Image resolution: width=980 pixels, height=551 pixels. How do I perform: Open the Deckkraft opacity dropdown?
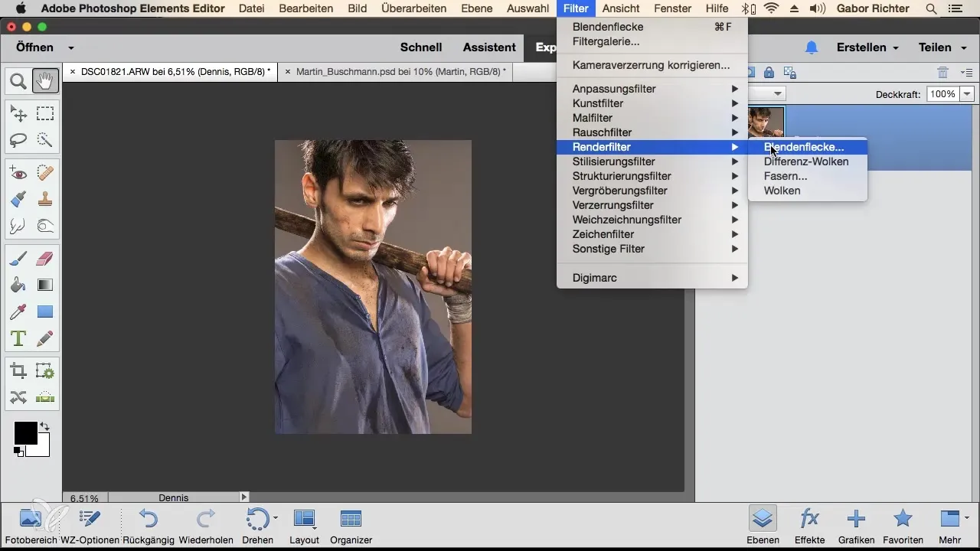point(967,94)
